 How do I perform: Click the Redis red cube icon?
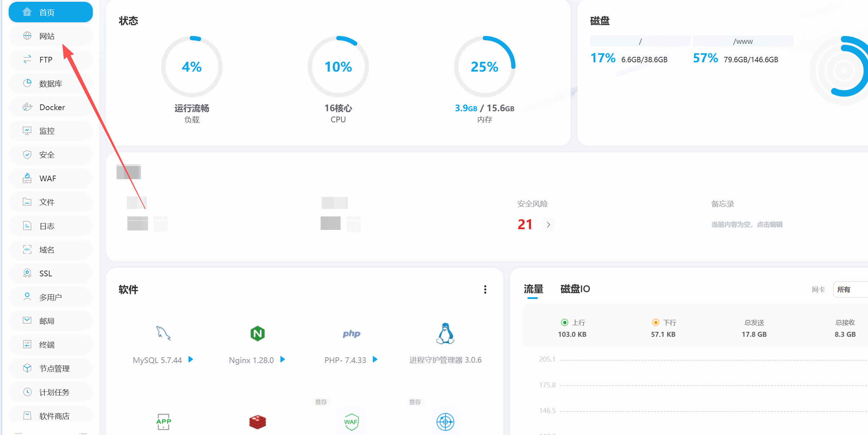pyautogui.click(x=257, y=422)
